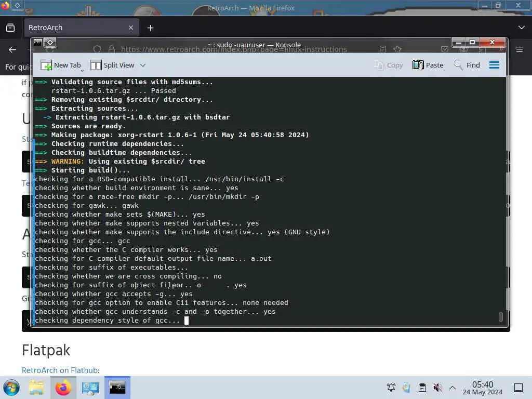Open the start menu launcher

click(x=11, y=388)
